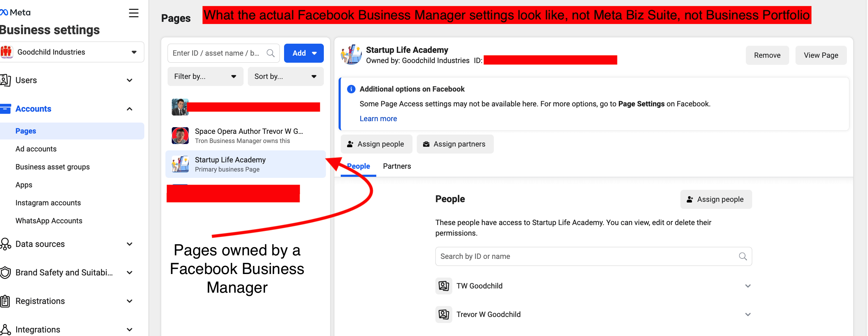Expand the Integrations section
868x336 pixels.
click(x=130, y=330)
